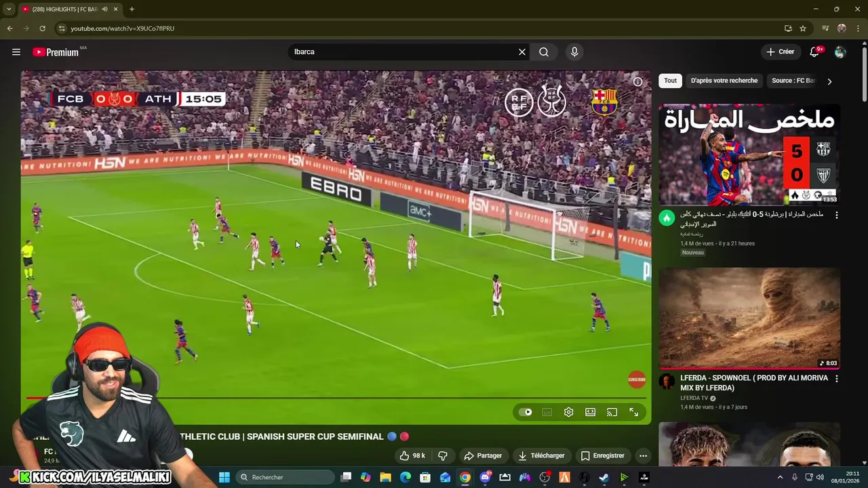The height and width of the screenshot is (488, 868).
Task: Dislike the video
Action: click(x=443, y=455)
